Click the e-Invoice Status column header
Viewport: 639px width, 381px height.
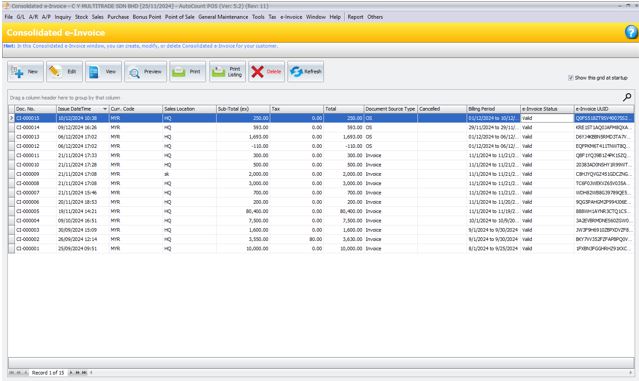(x=547, y=109)
